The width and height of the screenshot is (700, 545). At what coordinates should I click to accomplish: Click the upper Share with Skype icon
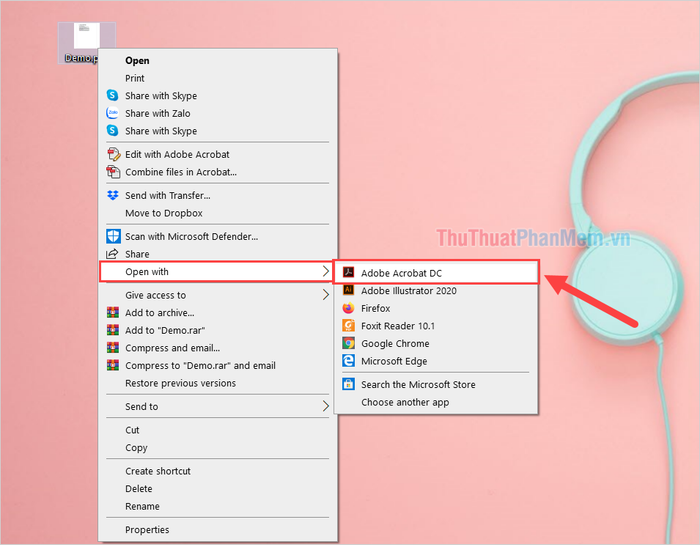[x=112, y=96]
